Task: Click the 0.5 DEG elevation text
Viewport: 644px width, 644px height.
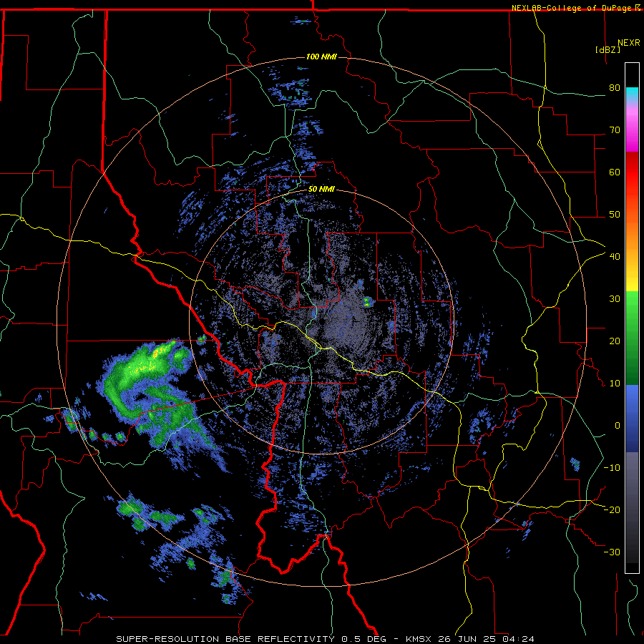Action: pos(364,639)
